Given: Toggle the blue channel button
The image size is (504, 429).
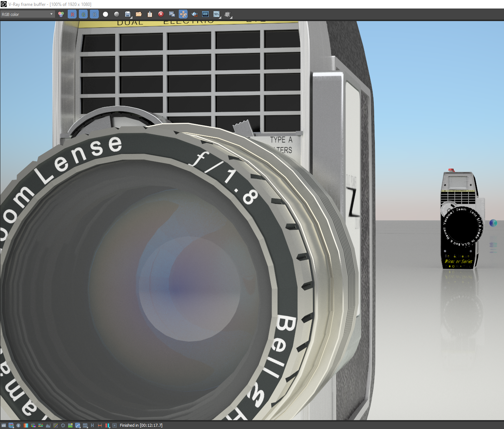Looking at the screenshot, I should (x=94, y=14).
